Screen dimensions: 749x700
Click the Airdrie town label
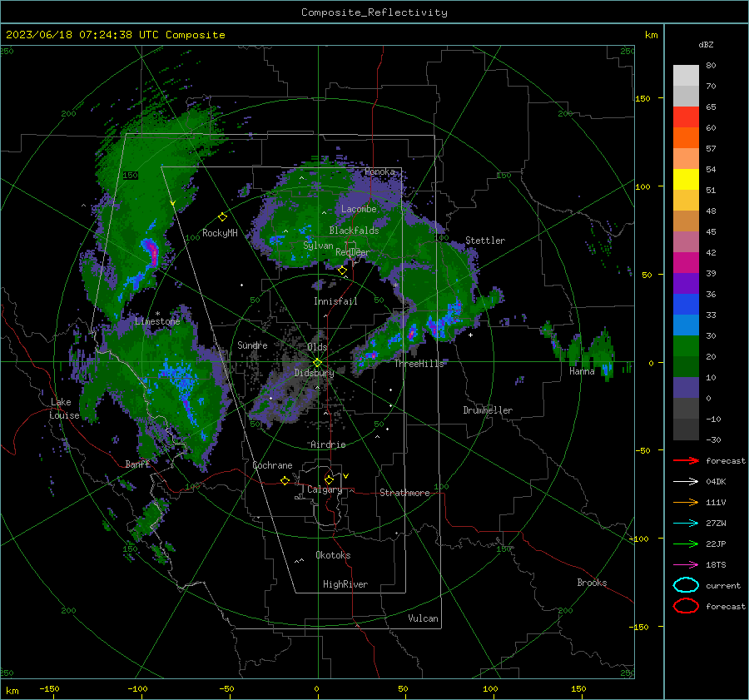[328, 444]
